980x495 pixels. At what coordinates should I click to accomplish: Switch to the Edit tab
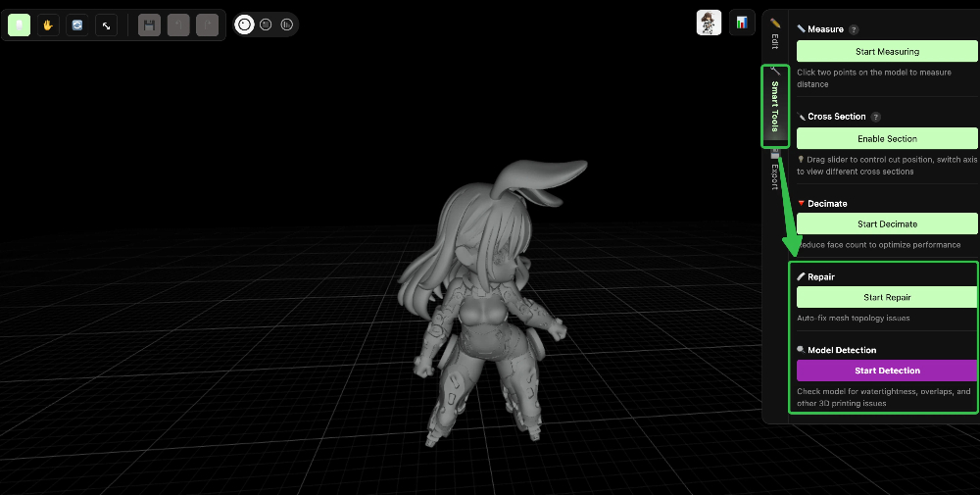pos(775,34)
